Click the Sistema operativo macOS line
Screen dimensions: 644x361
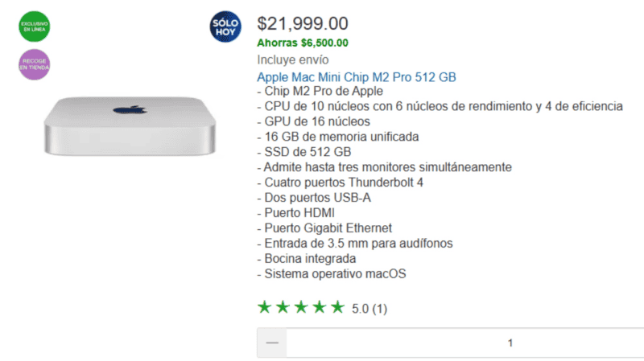[x=332, y=274]
